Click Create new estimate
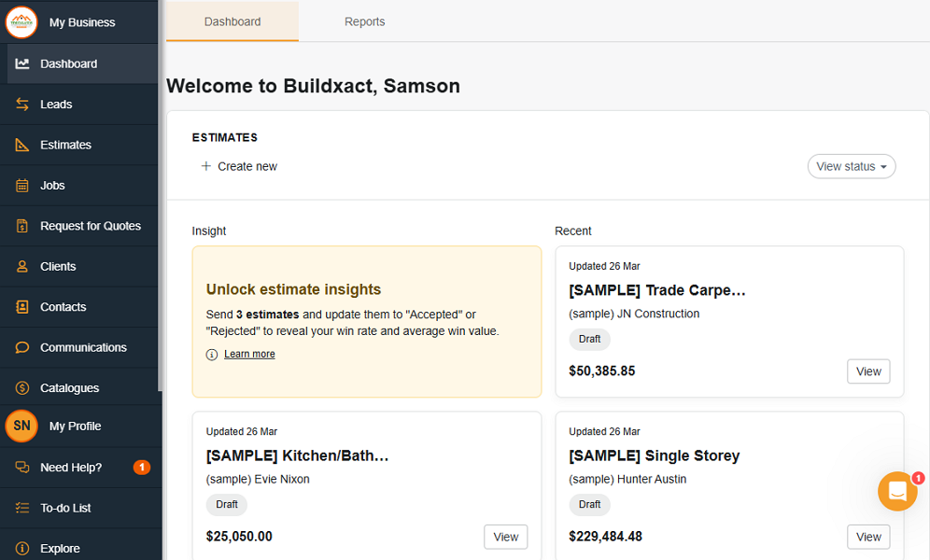930x560 pixels. (x=239, y=166)
